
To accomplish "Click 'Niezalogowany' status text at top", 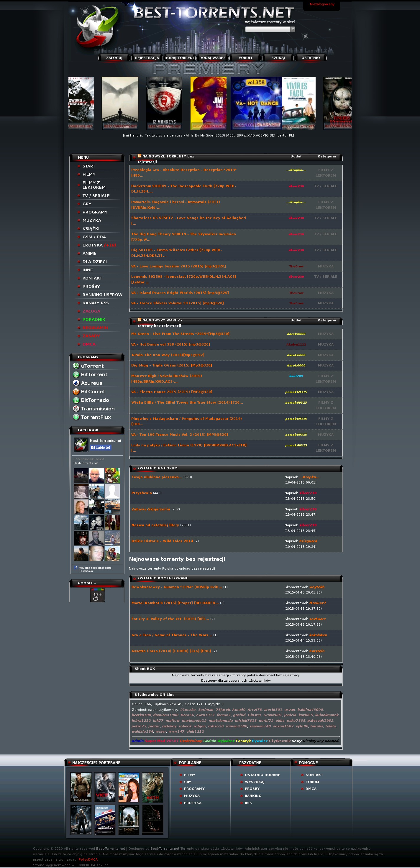I will [x=322, y=4].
